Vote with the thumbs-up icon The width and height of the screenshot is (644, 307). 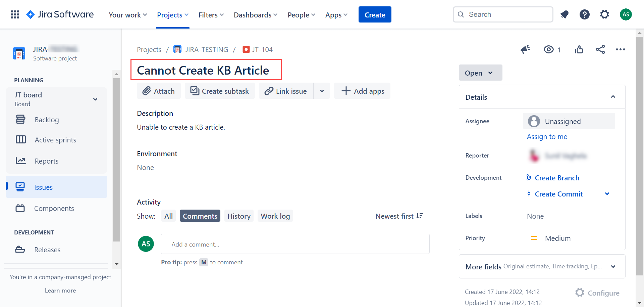(x=579, y=49)
